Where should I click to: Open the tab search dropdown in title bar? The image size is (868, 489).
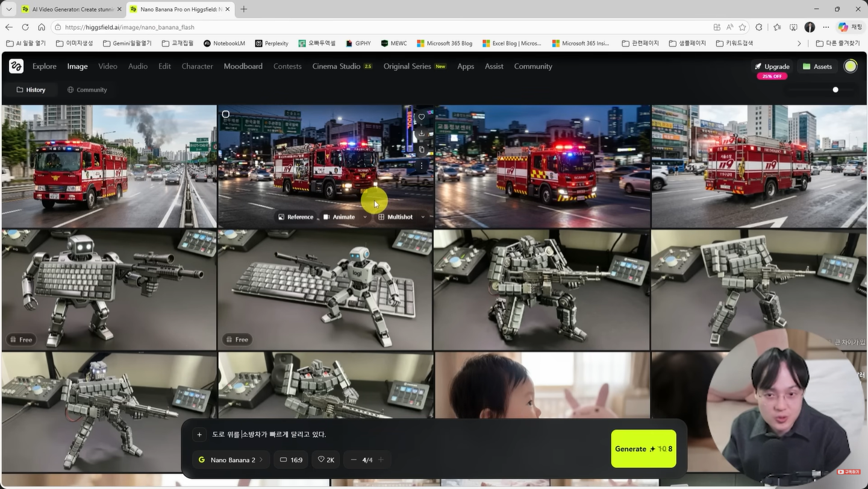pos(9,10)
